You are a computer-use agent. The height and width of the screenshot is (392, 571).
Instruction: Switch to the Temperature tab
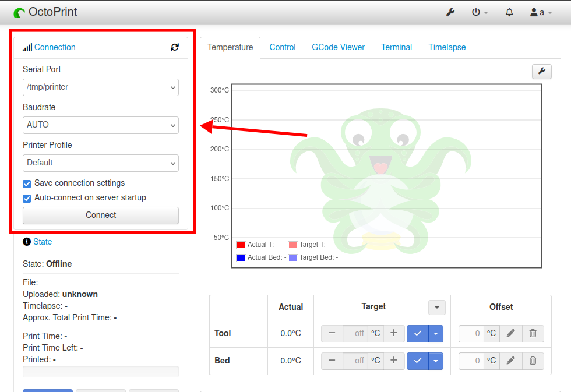coord(230,47)
